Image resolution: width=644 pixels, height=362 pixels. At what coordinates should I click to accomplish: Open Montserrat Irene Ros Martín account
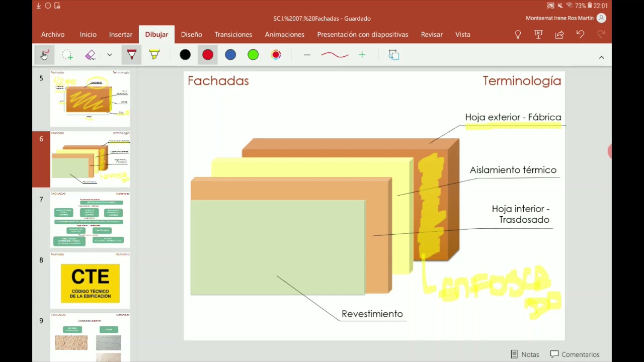click(x=559, y=18)
